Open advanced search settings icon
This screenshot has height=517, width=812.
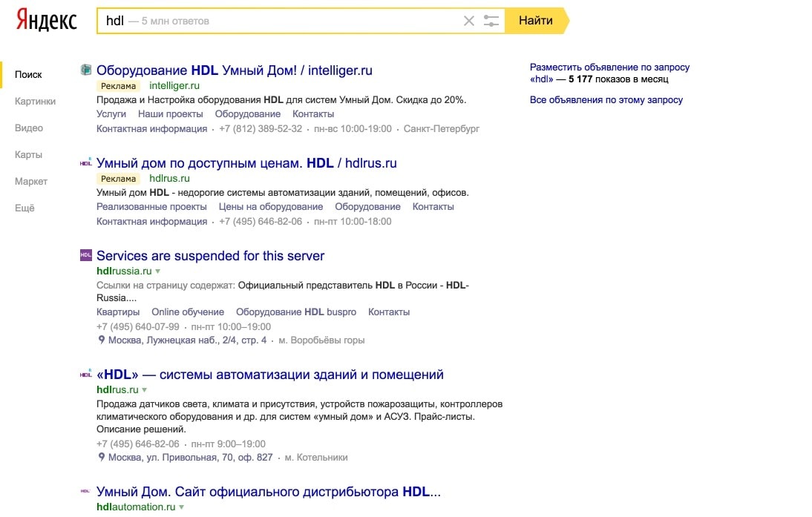(x=491, y=21)
